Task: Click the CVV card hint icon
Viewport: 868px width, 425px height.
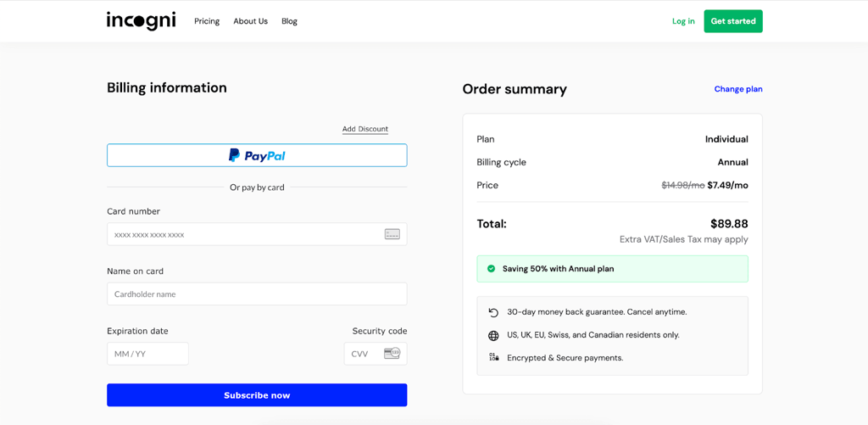Action: [x=392, y=354]
